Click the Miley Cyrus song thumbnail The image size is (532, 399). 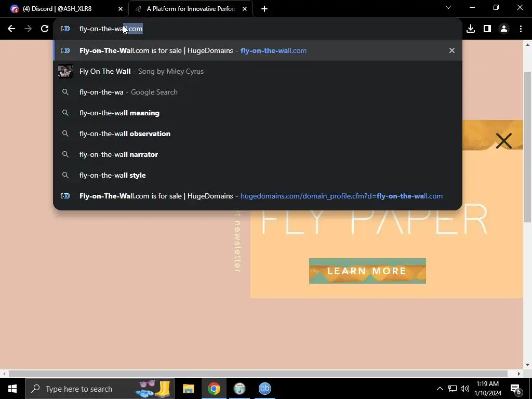click(65, 71)
